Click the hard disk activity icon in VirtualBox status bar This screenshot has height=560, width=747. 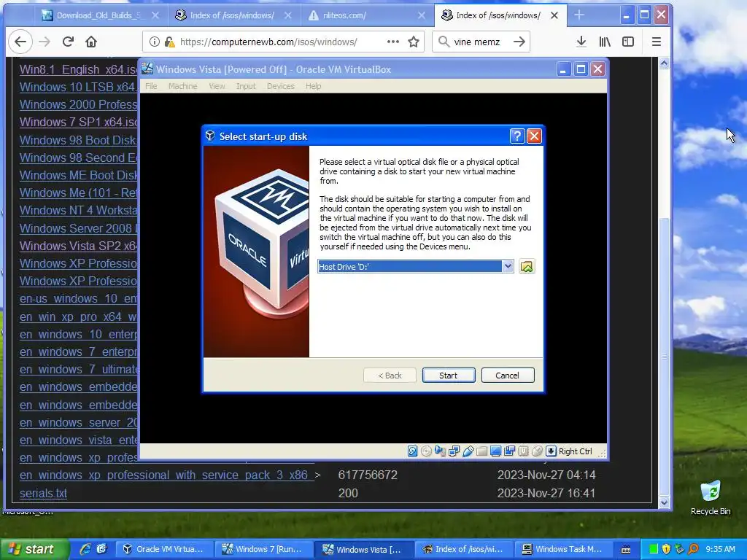point(413,451)
